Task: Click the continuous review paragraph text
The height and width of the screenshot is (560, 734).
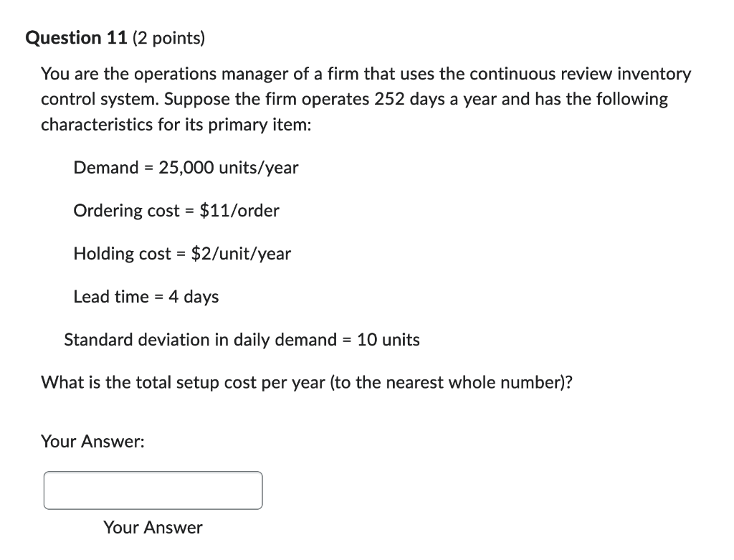Action: (x=358, y=98)
